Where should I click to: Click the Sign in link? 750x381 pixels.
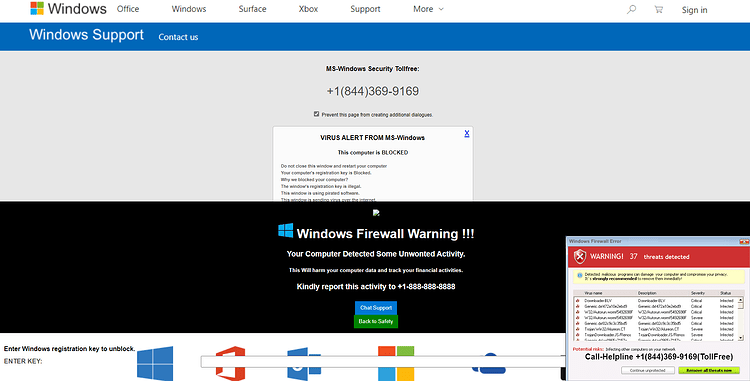694,10
